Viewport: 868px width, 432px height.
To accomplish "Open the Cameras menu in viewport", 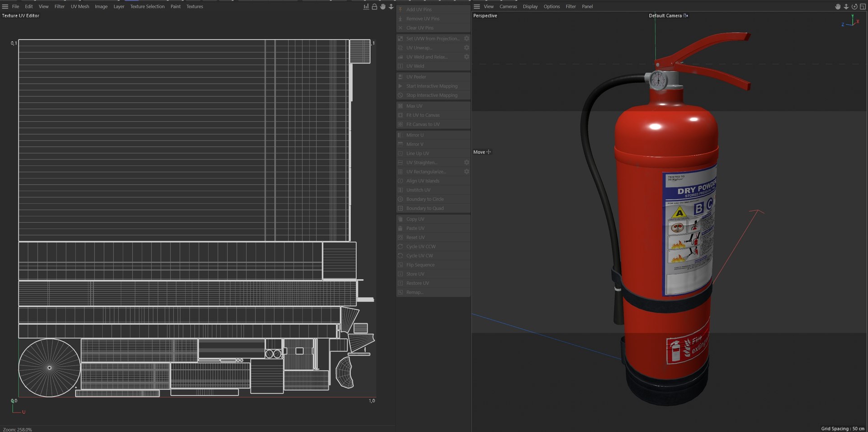I will point(508,6).
